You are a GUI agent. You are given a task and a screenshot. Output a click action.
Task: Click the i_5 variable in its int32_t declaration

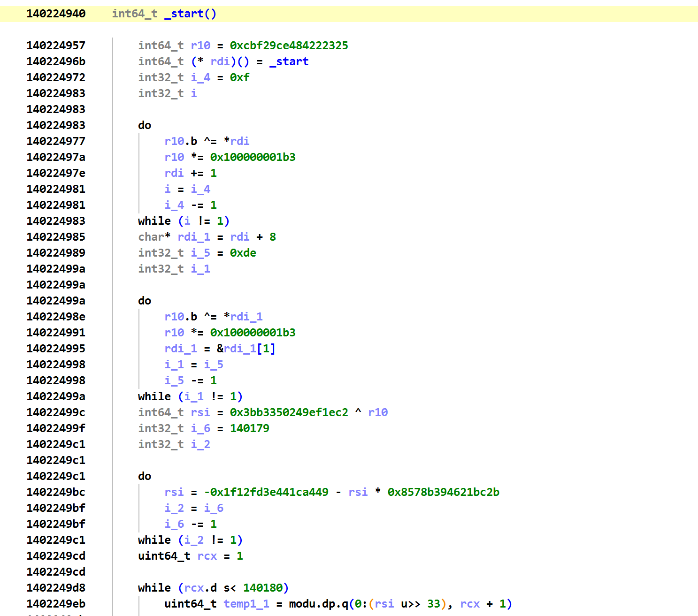(200, 253)
